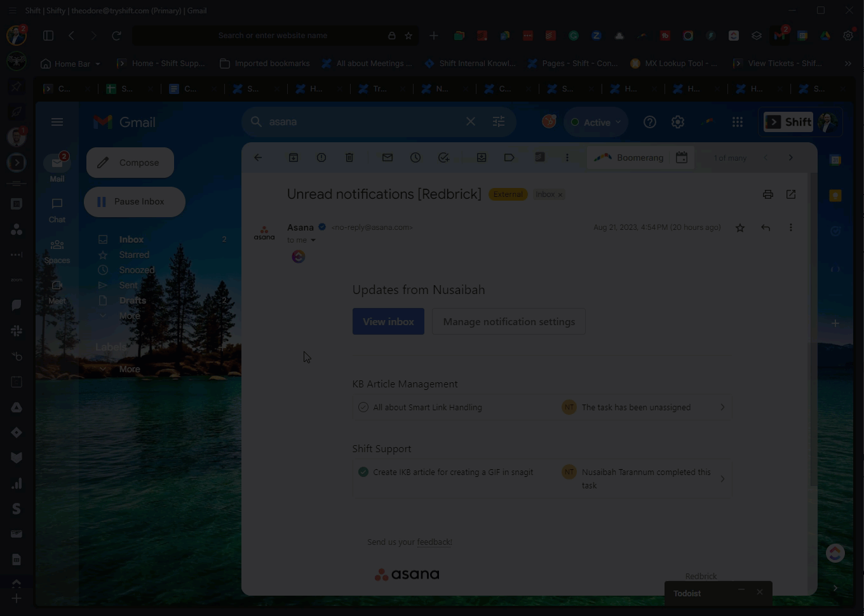Open the email in a new window

coord(791,194)
